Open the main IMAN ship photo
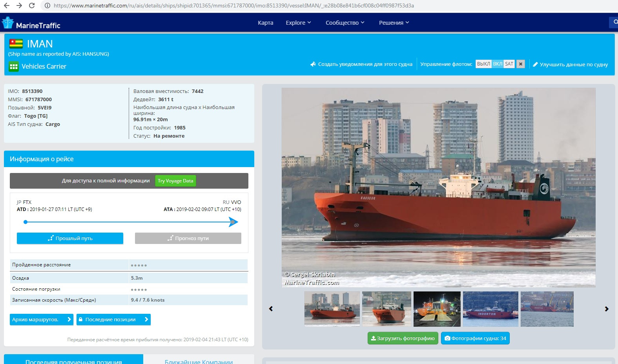This screenshot has height=364, width=618. coord(438,187)
